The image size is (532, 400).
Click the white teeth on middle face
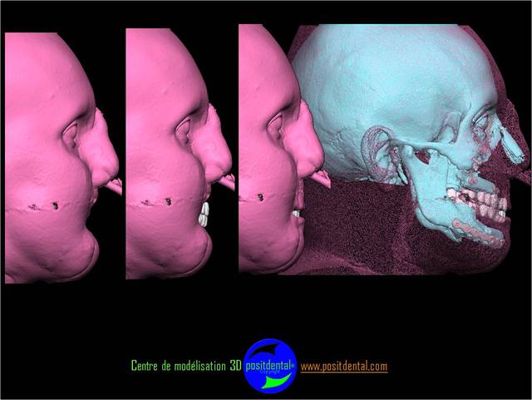pos(204,215)
